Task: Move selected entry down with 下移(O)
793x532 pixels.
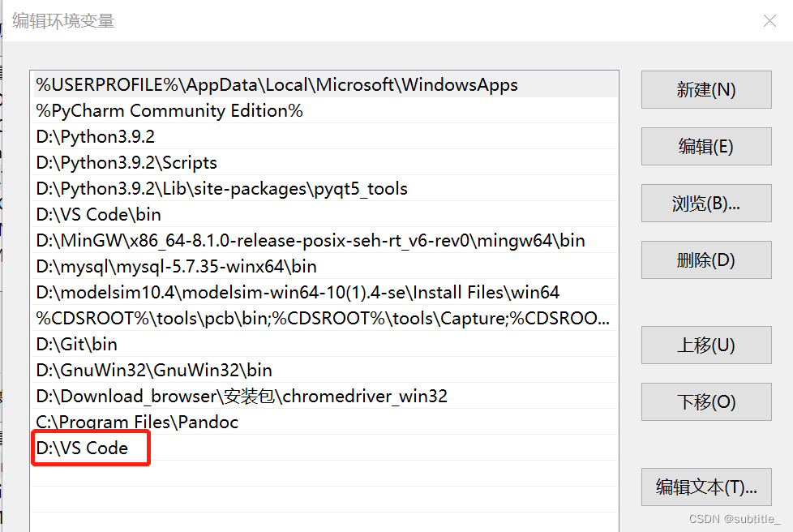Action: coord(705,401)
